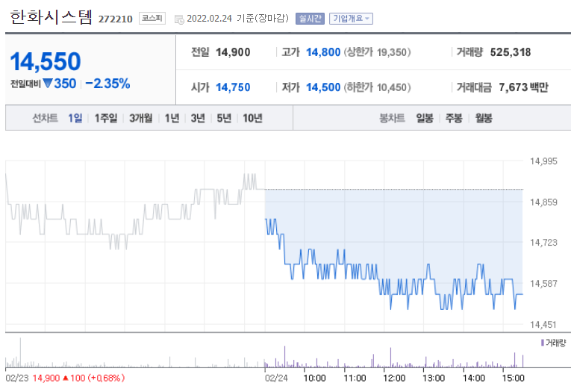Click the 2022.02.24 기준(장마감) date text

click(237, 18)
